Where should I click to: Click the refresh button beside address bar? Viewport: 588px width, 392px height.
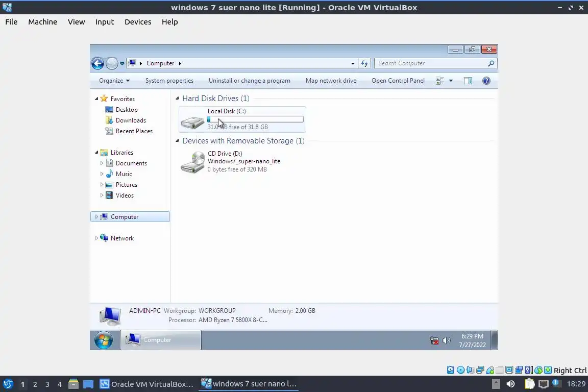tap(364, 63)
